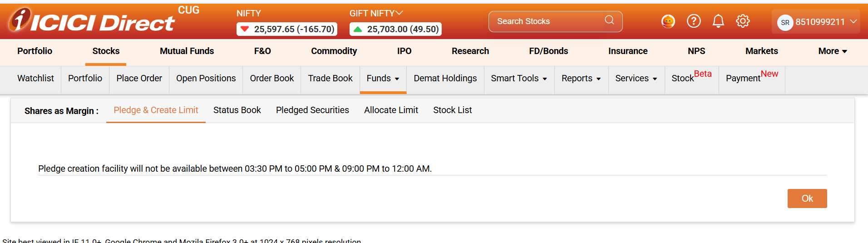Expand the Smart Tools dropdown
This screenshot has height=243, width=868.
pos(518,79)
